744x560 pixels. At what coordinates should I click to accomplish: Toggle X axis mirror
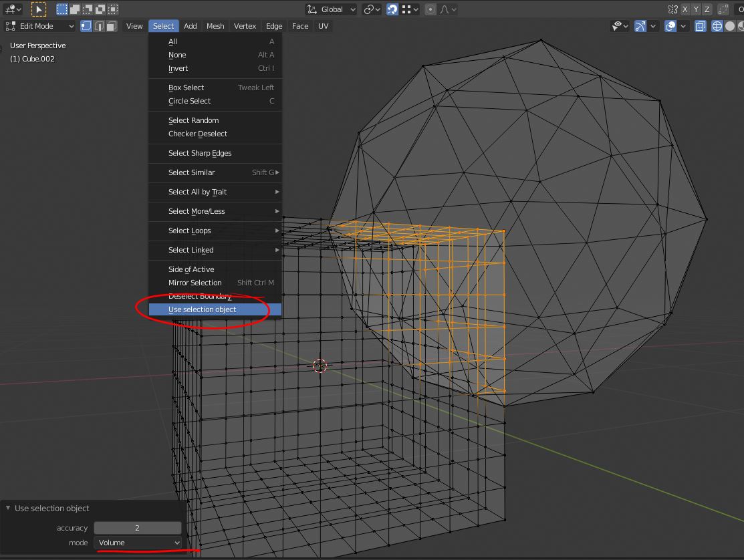tap(685, 9)
